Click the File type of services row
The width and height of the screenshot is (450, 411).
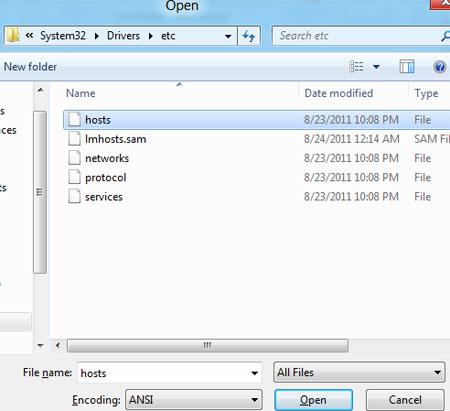coord(423,197)
